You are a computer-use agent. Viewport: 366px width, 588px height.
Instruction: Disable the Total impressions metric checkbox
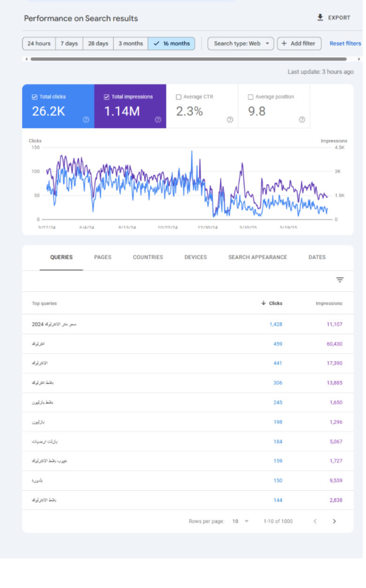click(107, 97)
